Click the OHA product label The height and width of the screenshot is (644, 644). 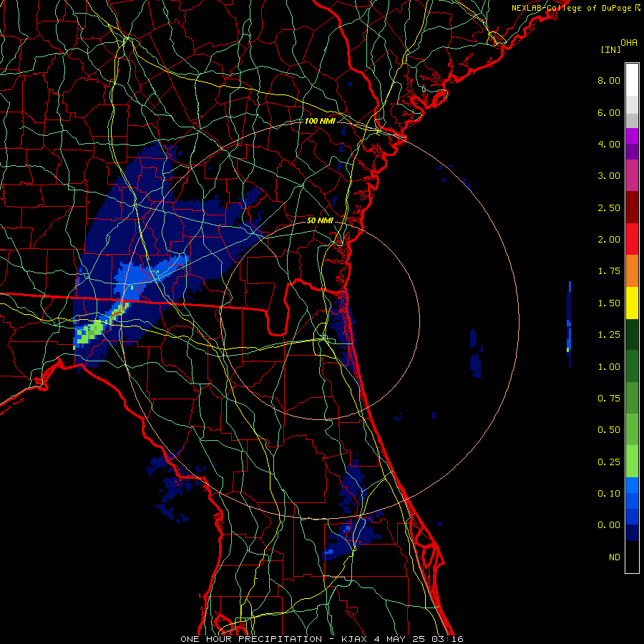[629, 43]
